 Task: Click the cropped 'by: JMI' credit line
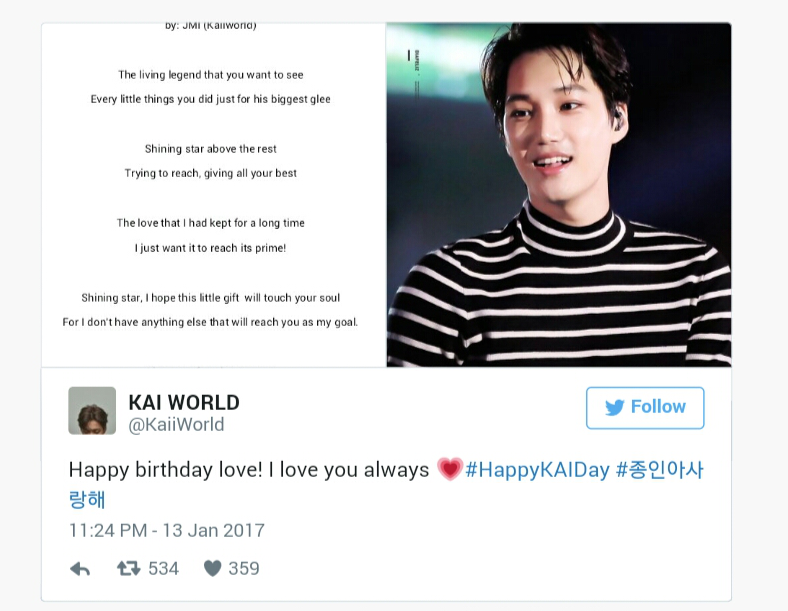click(211, 26)
